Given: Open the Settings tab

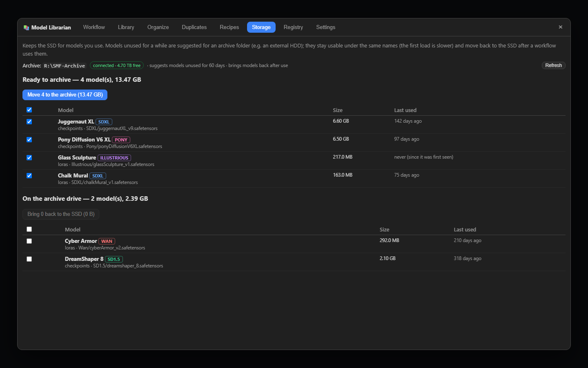Looking at the screenshot, I should click(x=325, y=27).
